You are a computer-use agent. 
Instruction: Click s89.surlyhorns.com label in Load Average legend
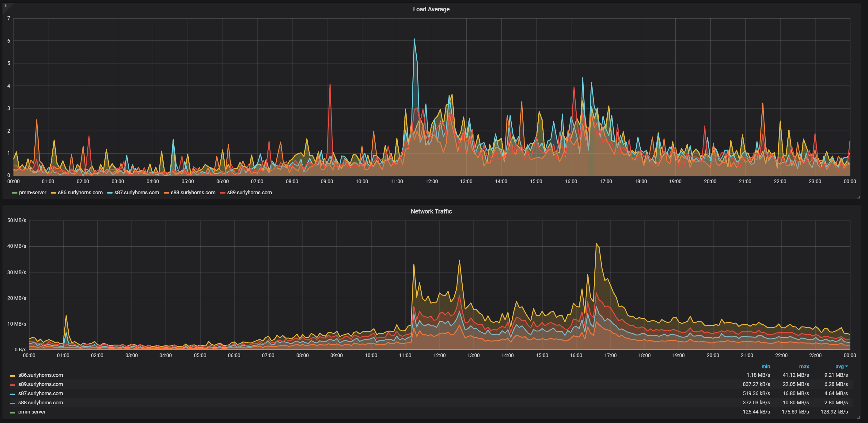point(249,193)
